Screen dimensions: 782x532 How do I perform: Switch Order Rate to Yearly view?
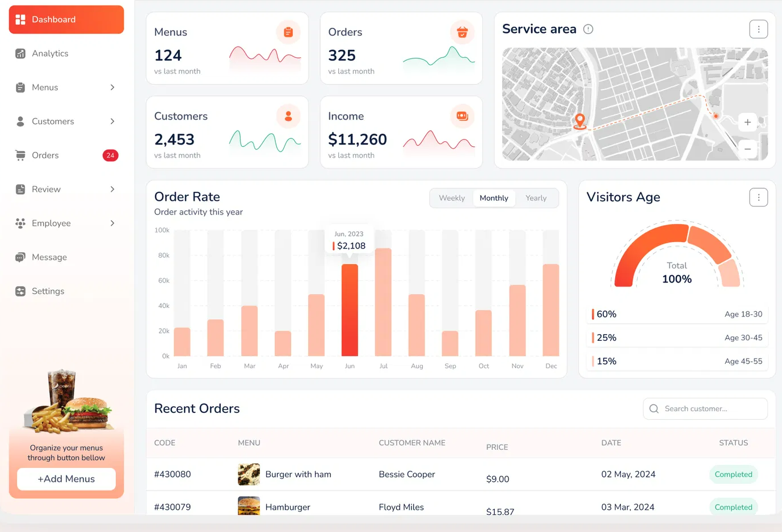(x=536, y=198)
